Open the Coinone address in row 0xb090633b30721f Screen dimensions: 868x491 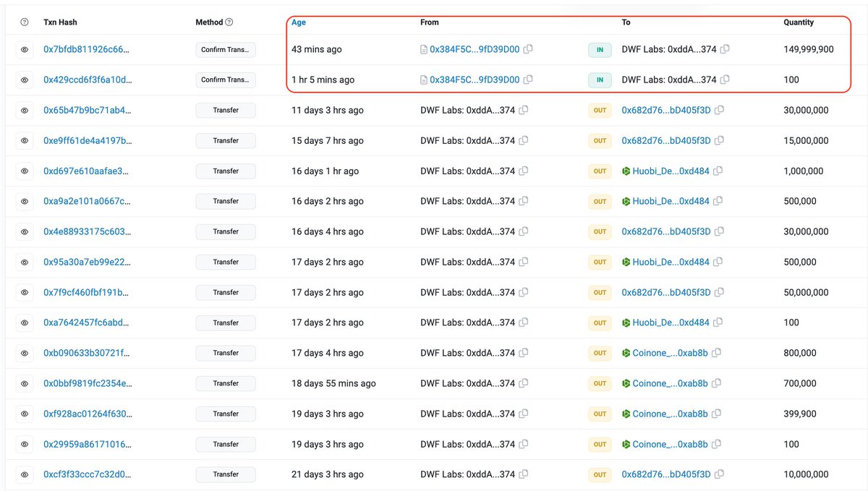pos(670,353)
